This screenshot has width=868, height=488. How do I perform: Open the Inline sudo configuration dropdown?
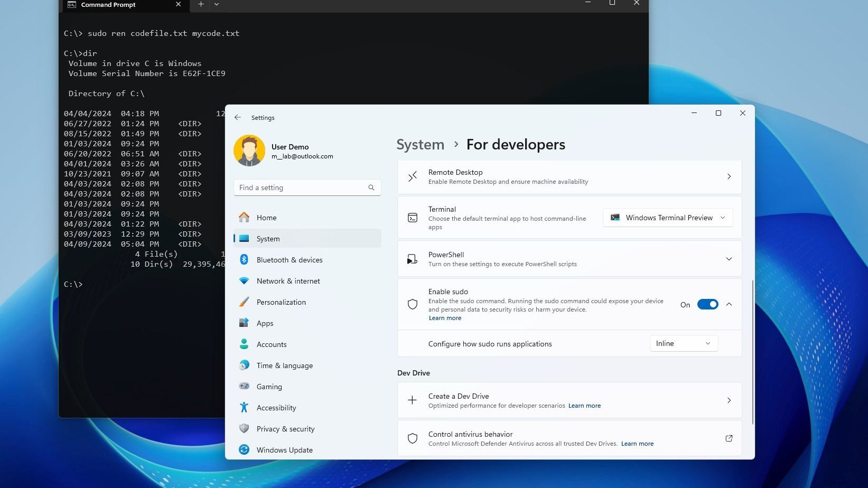coord(683,344)
